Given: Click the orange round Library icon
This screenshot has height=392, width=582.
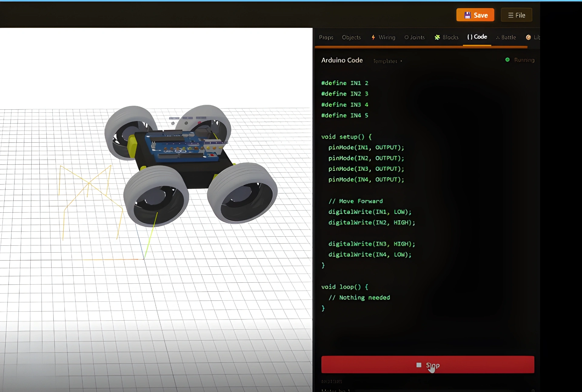Looking at the screenshot, I should (528, 37).
